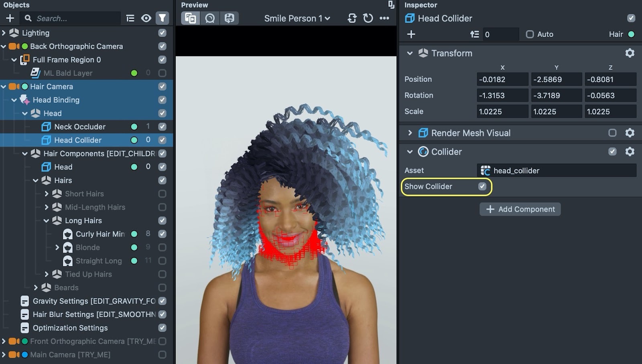
Task: Click the refresh preview circular arrow icon
Action: [x=368, y=18]
